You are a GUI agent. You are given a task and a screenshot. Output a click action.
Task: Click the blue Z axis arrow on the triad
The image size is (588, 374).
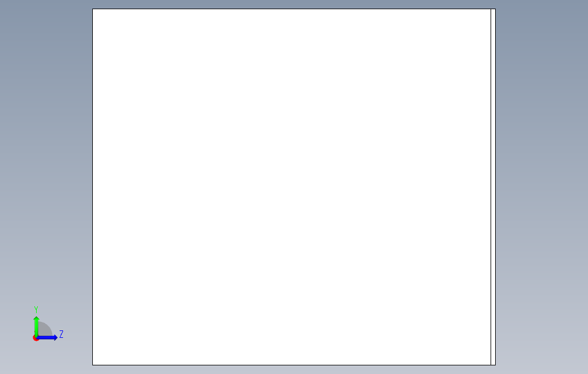click(47, 338)
